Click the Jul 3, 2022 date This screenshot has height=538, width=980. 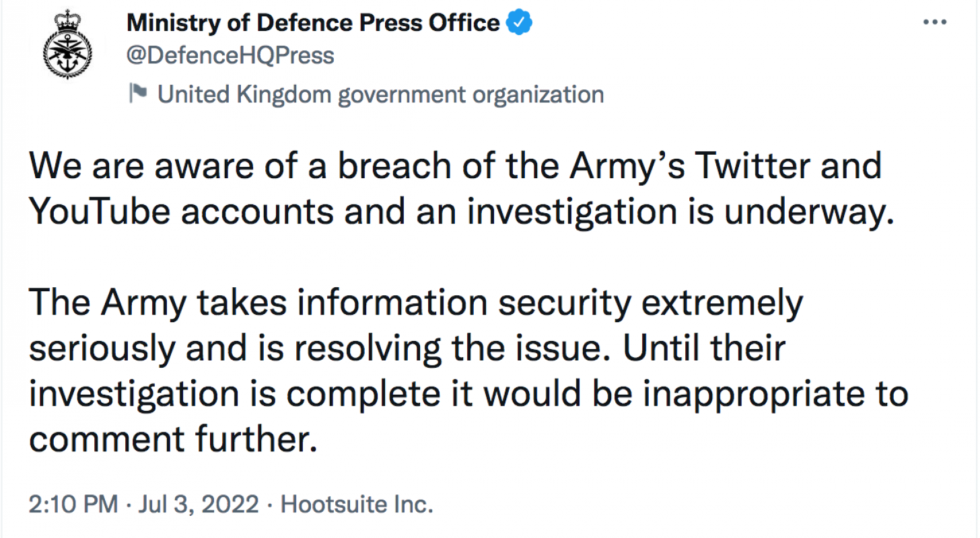199,504
